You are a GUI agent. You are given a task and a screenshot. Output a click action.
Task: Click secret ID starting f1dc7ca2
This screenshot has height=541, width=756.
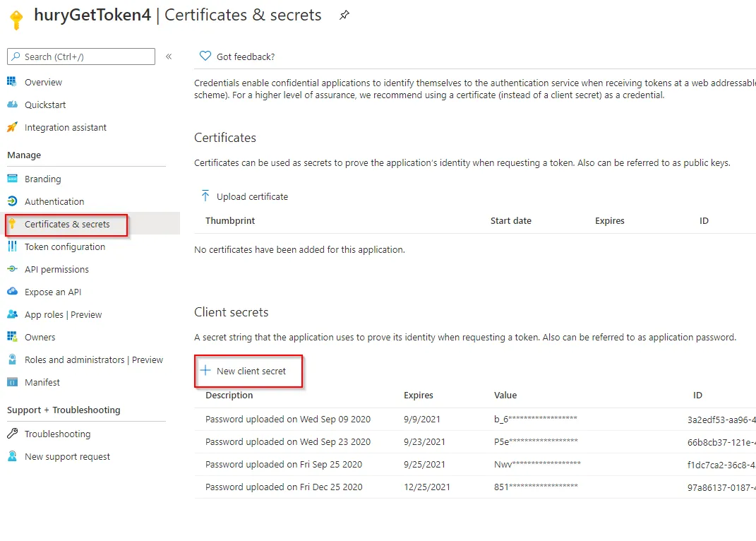721,465
